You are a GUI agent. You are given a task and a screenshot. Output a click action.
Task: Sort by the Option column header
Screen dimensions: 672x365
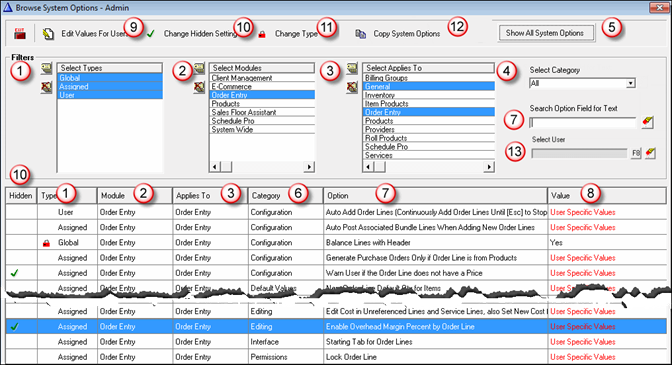(435, 196)
